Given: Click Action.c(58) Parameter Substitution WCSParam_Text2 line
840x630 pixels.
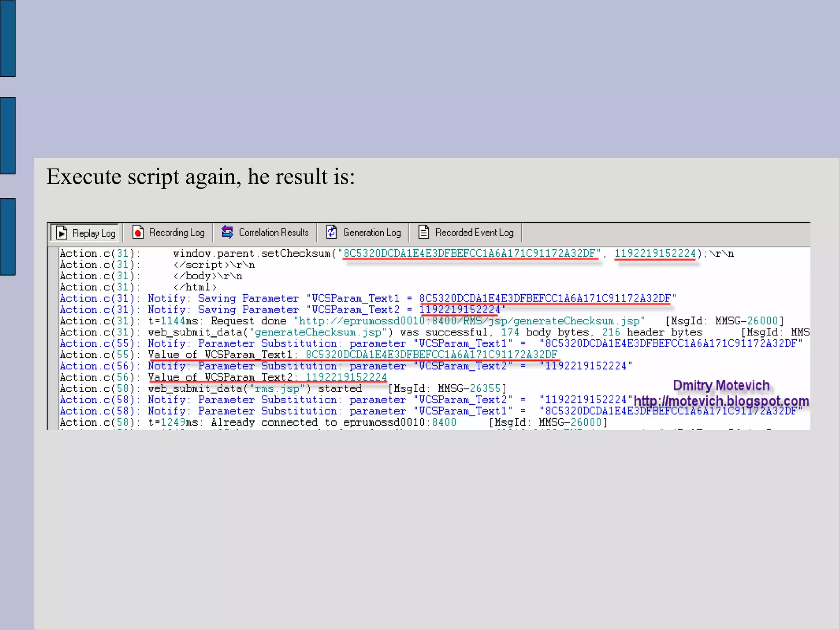Looking at the screenshot, I should [x=346, y=400].
